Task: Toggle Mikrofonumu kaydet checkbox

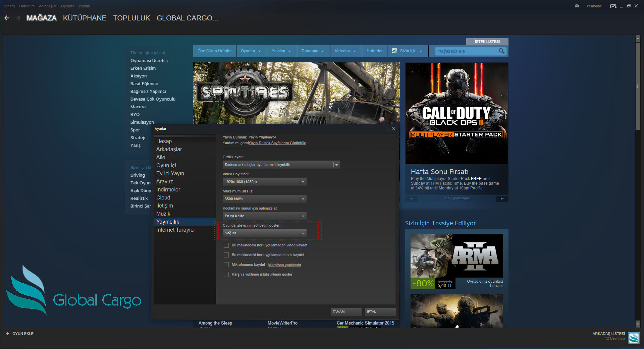Action: (226, 265)
